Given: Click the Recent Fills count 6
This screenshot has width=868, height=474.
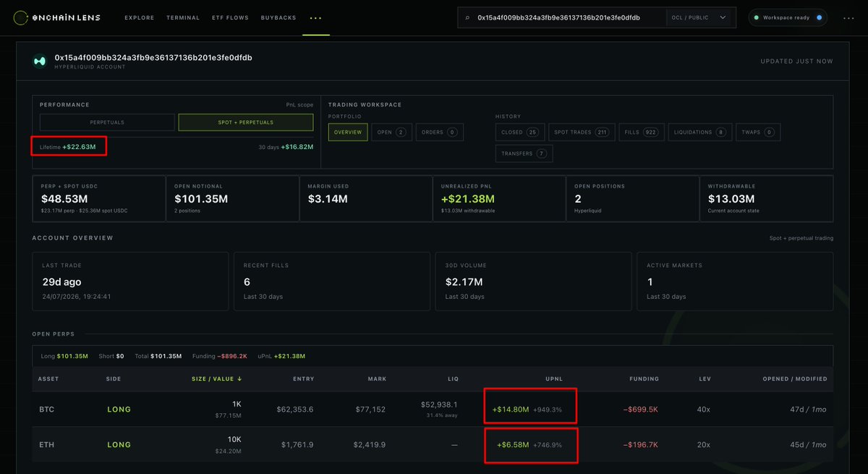Looking at the screenshot, I should [247, 282].
